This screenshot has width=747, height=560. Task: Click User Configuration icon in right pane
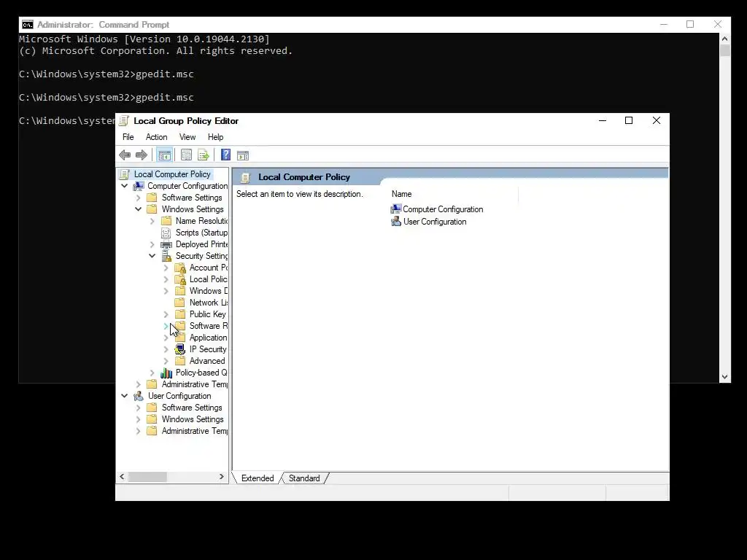tap(396, 222)
